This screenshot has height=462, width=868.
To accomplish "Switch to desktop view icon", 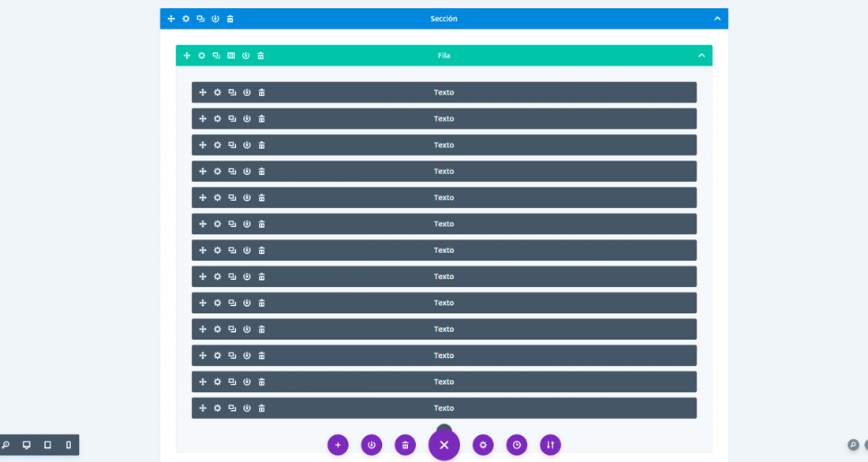I will [27, 445].
